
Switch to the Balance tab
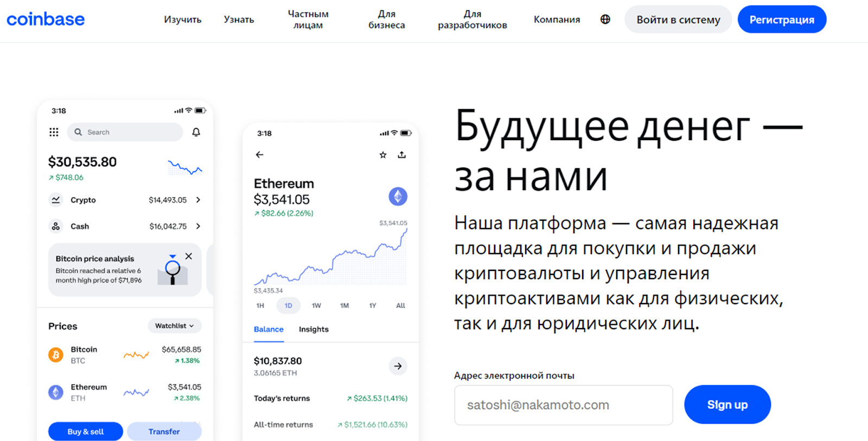(269, 329)
